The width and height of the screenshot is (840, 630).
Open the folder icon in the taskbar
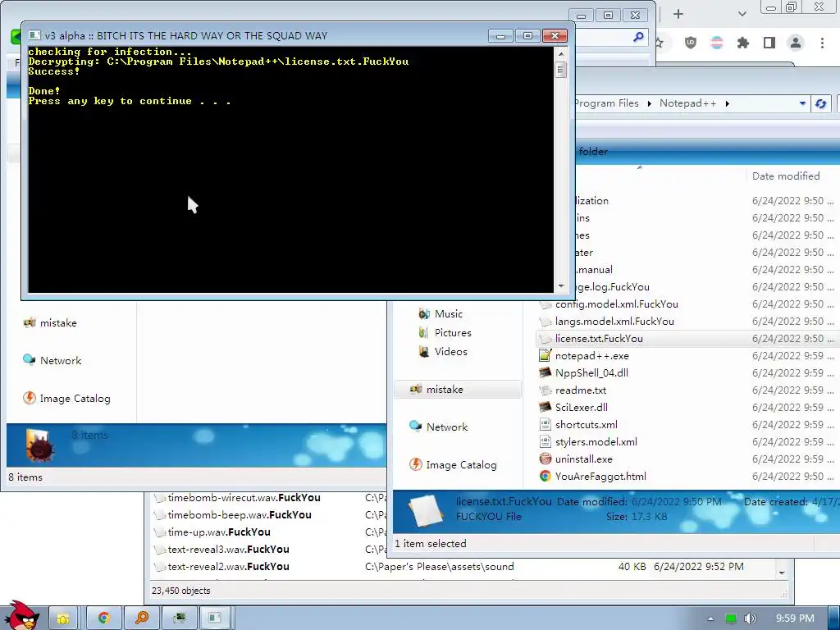[63, 619]
